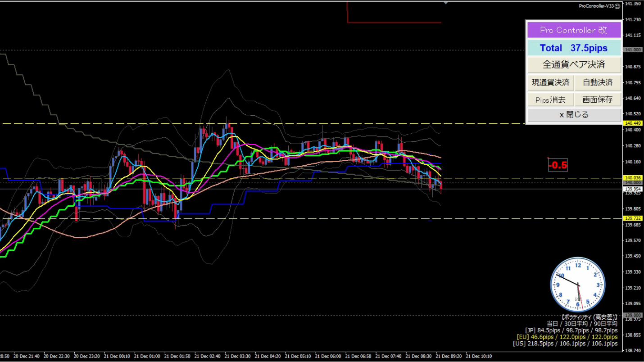Click the 138.740 price axis value

(x=633, y=350)
